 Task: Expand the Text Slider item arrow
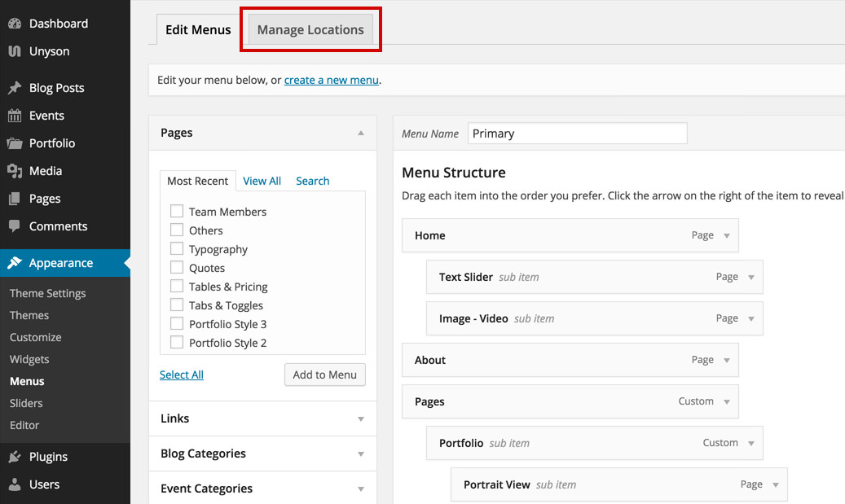[751, 278]
